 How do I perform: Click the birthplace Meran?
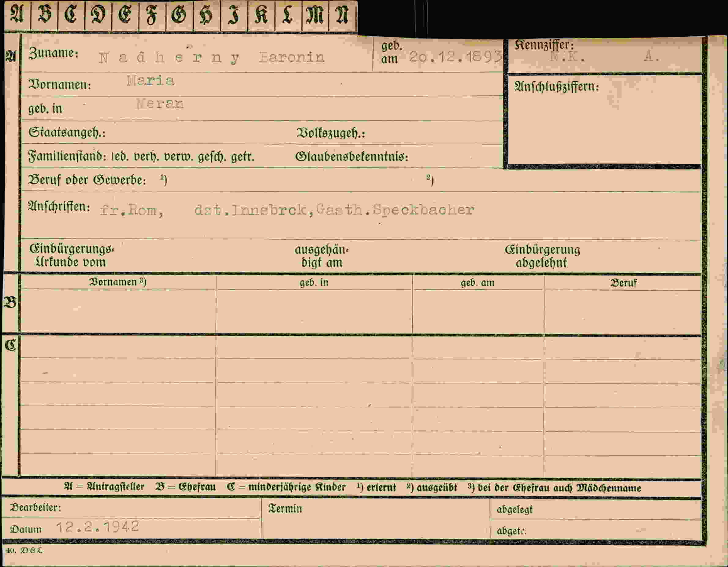click(x=160, y=104)
